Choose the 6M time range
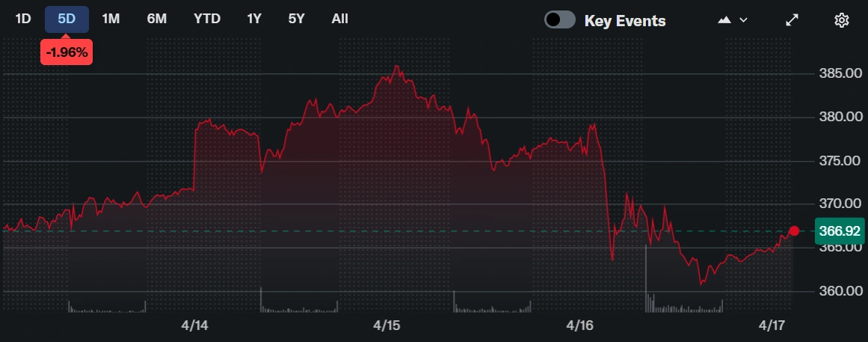Screen dimensions: 868x342 156,19
